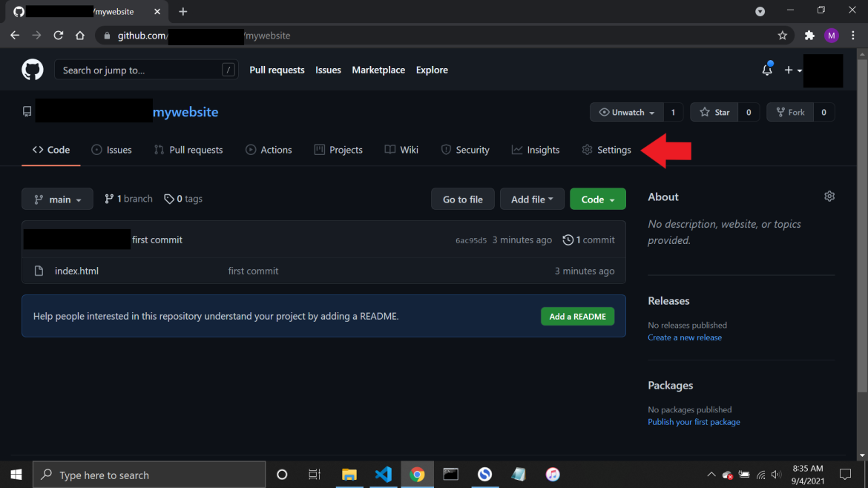Click the repository book icon beside the name
Screen dimensions: 868x488
point(27,111)
